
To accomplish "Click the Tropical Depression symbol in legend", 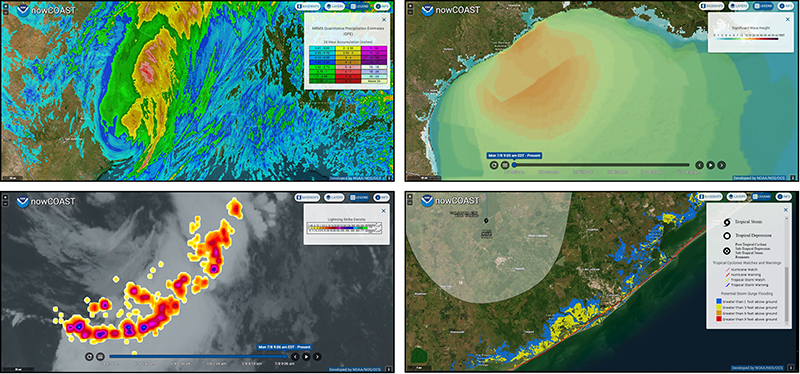I will 727,236.
